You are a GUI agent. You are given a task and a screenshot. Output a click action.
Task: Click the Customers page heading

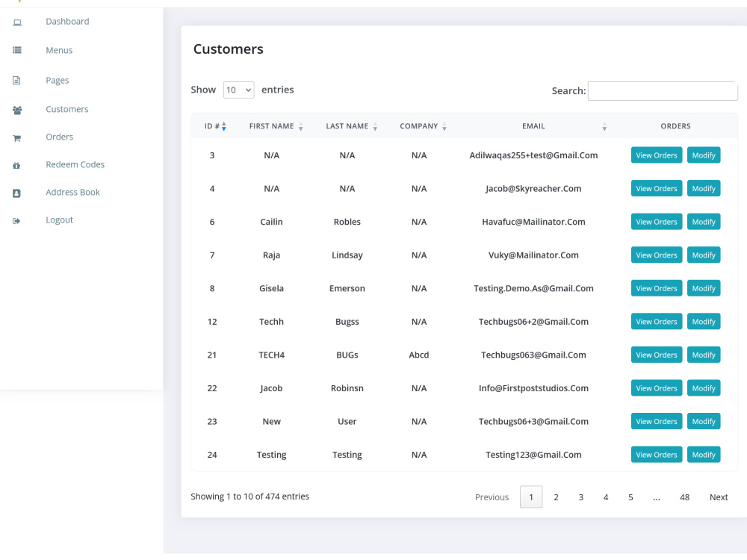(x=228, y=49)
